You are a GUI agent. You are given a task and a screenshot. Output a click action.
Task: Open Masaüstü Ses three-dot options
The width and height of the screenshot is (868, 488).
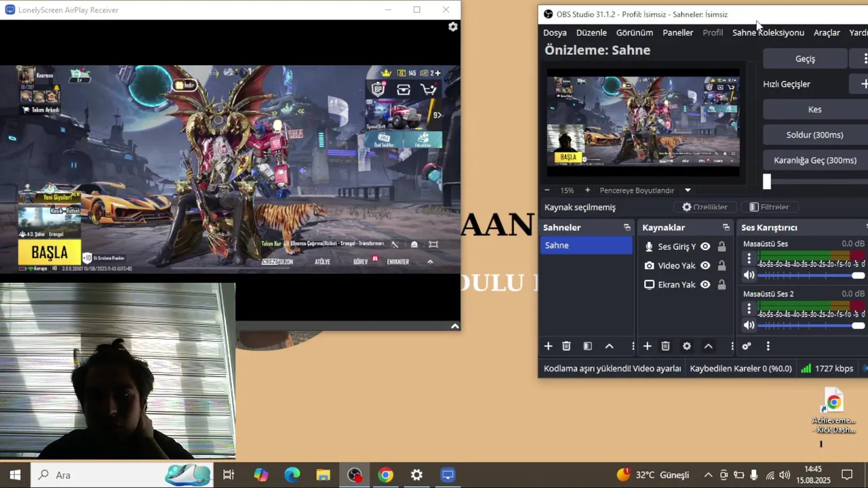click(x=749, y=258)
